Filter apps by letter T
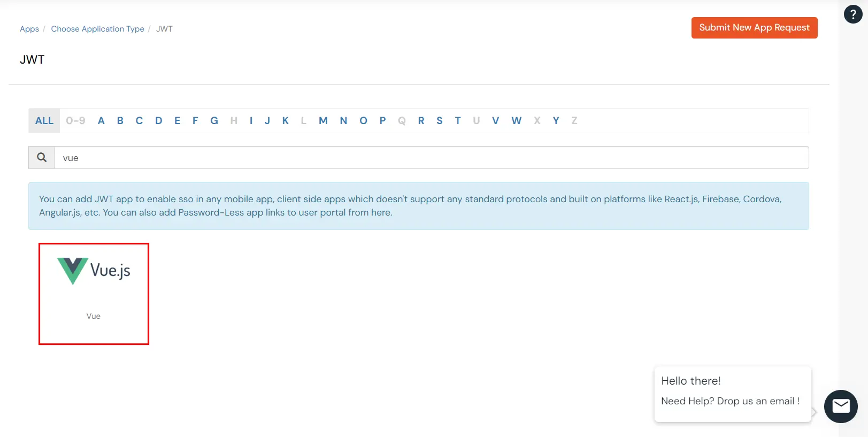The height and width of the screenshot is (437, 868). tap(458, 121)
